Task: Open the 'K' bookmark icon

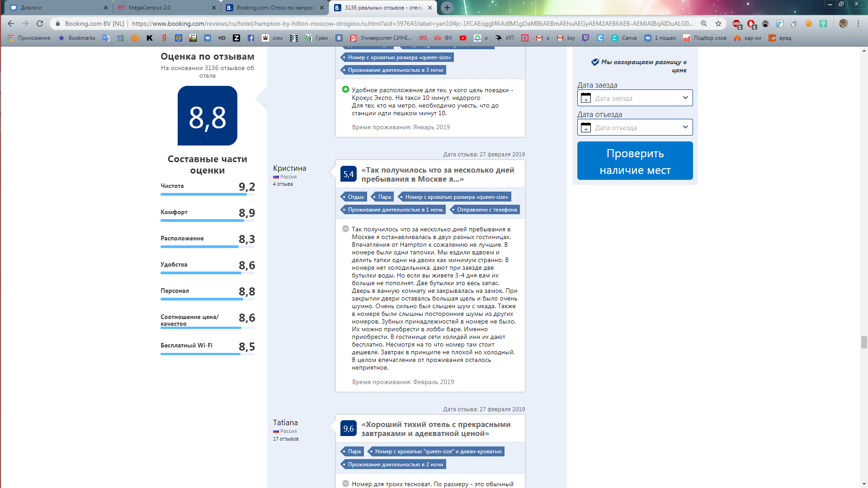Action: 150,38
